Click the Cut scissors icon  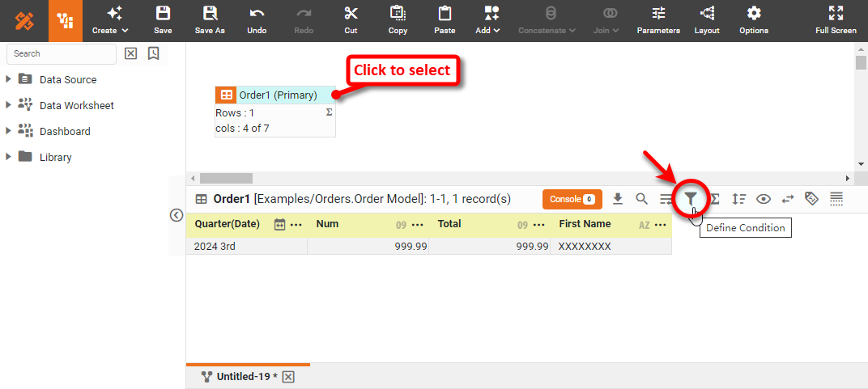pos(351,20)
